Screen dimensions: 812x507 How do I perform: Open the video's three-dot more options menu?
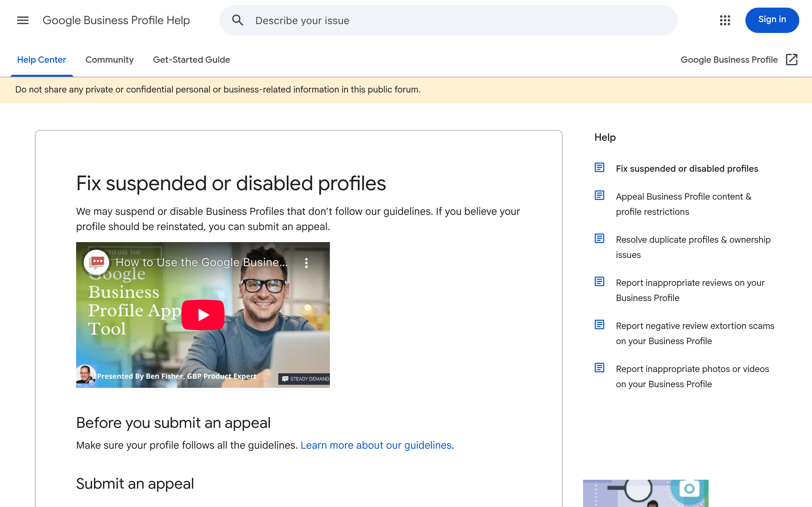pos(306,263)
